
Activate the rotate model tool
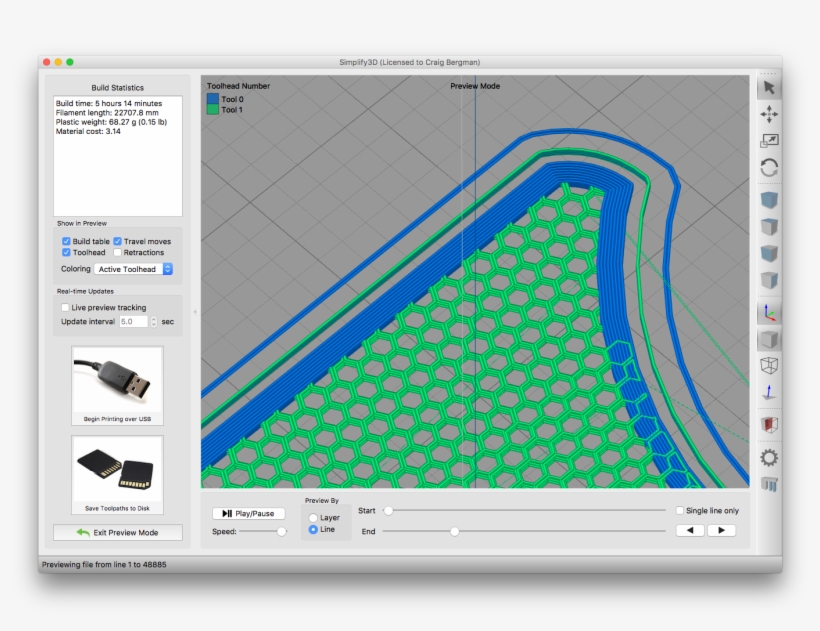768,168
